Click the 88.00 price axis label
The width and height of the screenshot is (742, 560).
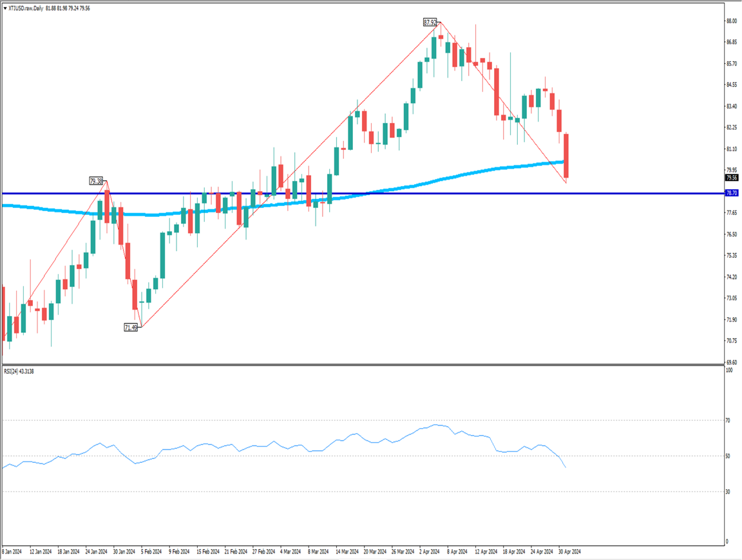731,21
